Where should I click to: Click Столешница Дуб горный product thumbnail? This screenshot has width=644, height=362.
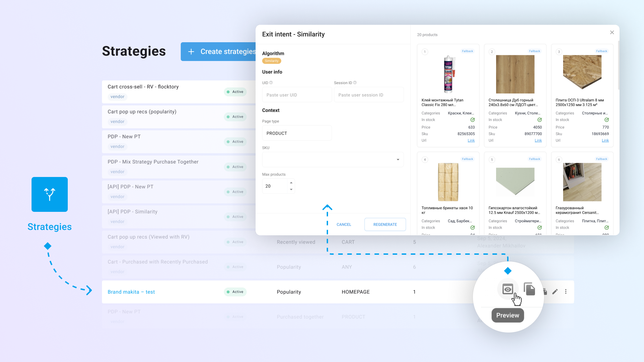(x=515, y=74)
